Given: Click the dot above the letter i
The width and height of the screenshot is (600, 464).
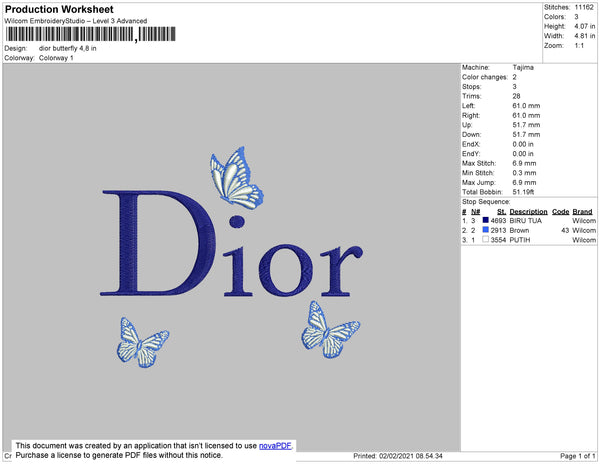Looking at the screenshot, I should pyautogui.click(x=237, y=221).
